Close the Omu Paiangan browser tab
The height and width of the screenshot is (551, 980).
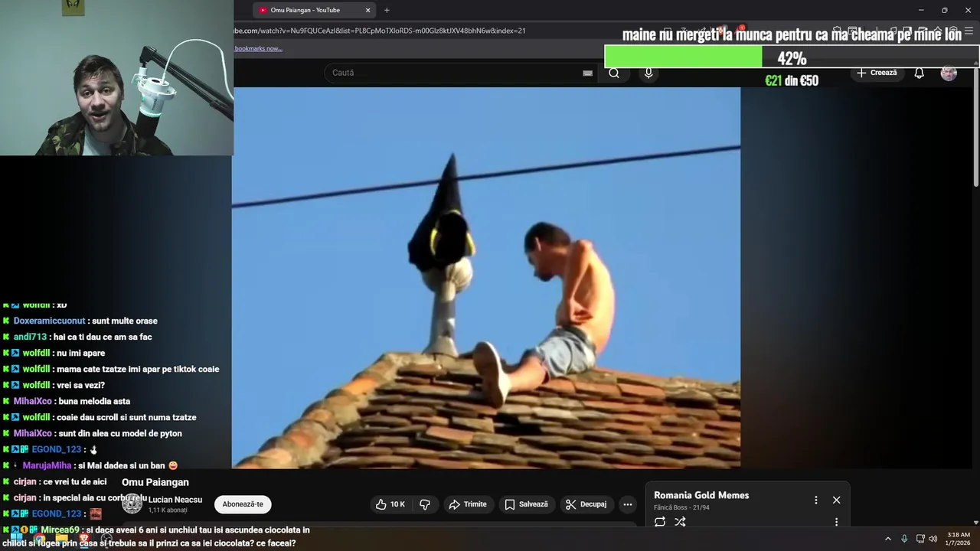(x=367, y=10)
